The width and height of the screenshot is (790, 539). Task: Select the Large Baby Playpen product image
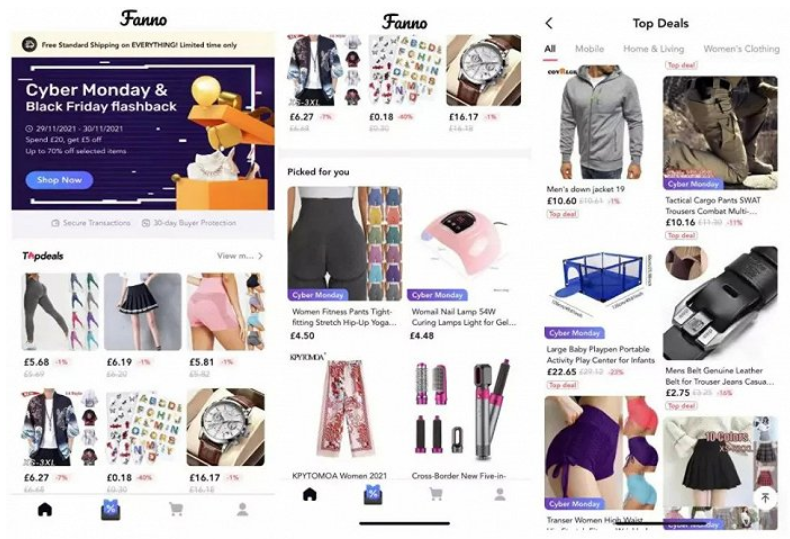(600, 287)
